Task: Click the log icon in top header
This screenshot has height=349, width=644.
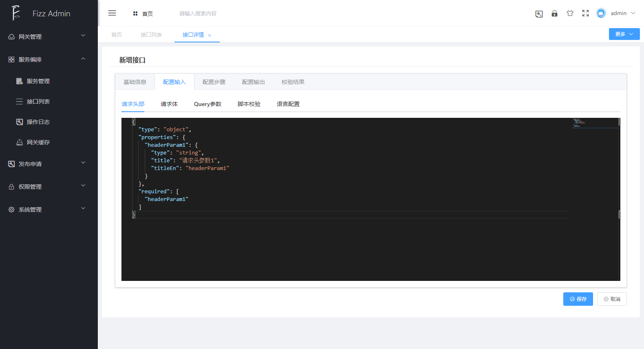Action: click(x=539, y=14)
